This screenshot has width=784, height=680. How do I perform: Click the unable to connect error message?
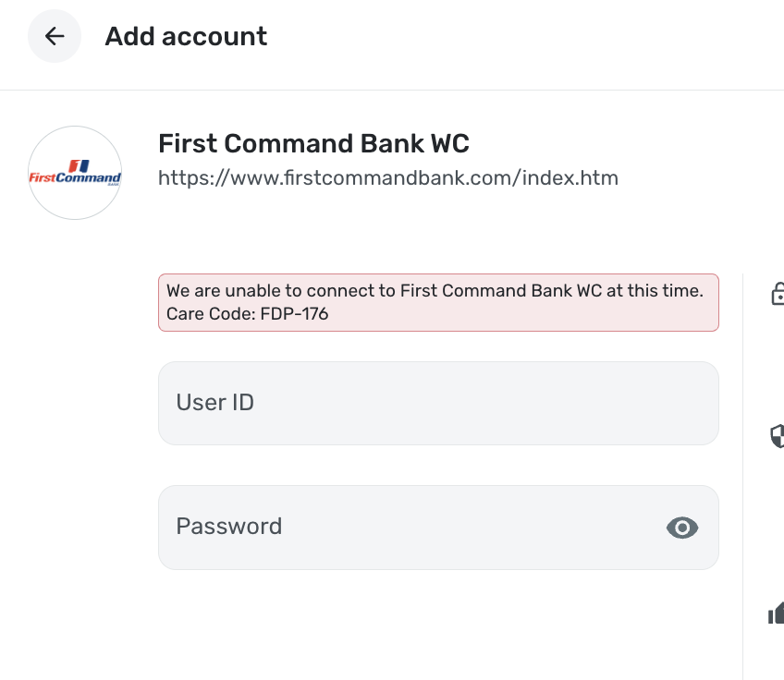[x=435, y=291]
